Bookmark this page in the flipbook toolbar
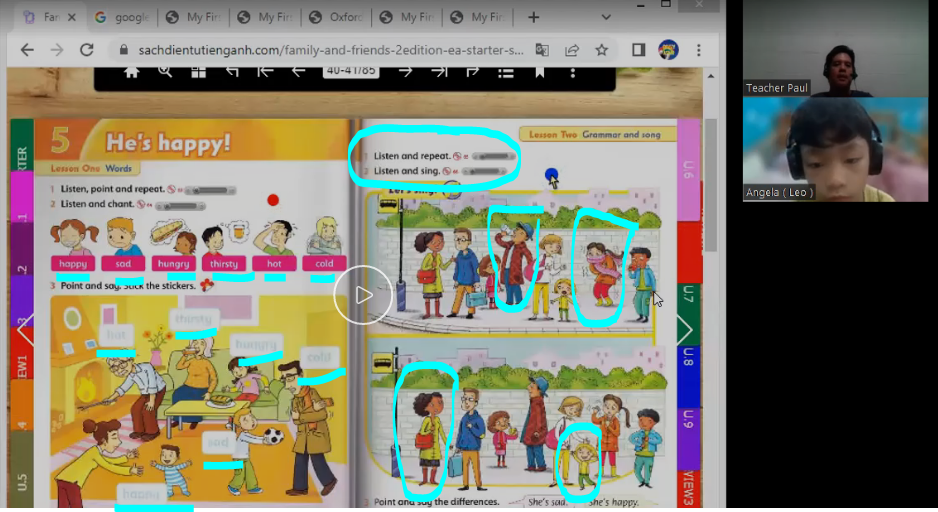 (x=540, y=72)
